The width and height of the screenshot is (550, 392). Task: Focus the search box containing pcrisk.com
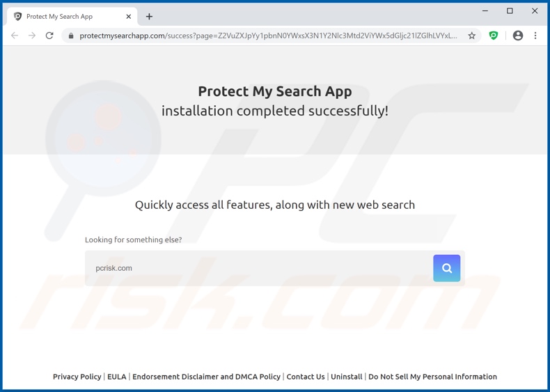tap(258, 268)
